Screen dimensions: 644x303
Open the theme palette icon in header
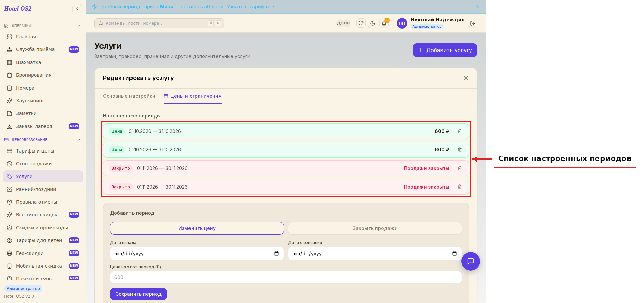[361, 23]
